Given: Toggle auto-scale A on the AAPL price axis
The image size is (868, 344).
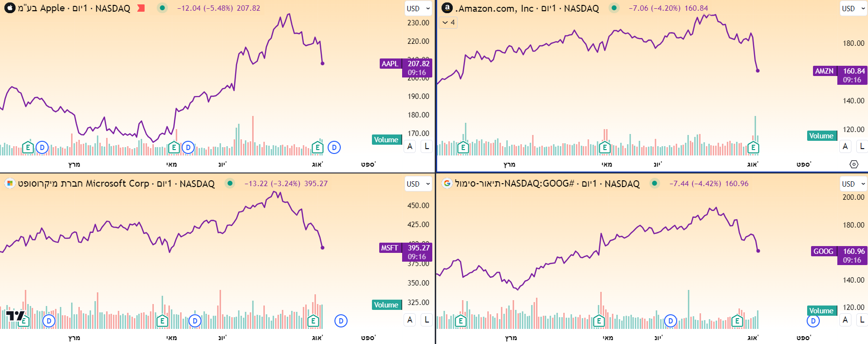Looking at the screenshot, I should click(409, 146).
